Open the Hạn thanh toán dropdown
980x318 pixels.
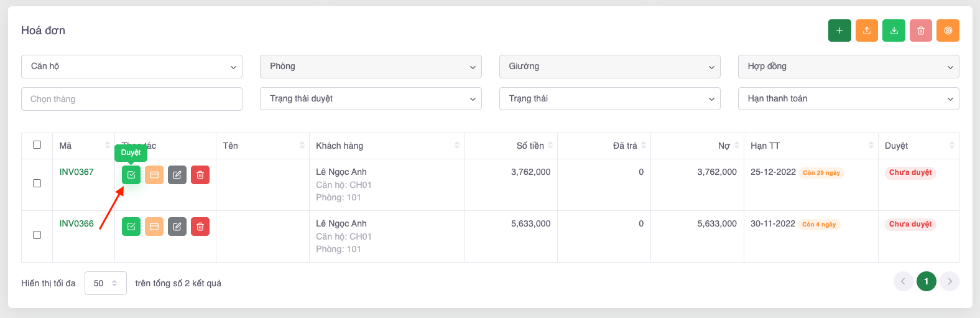click(848, 99)
